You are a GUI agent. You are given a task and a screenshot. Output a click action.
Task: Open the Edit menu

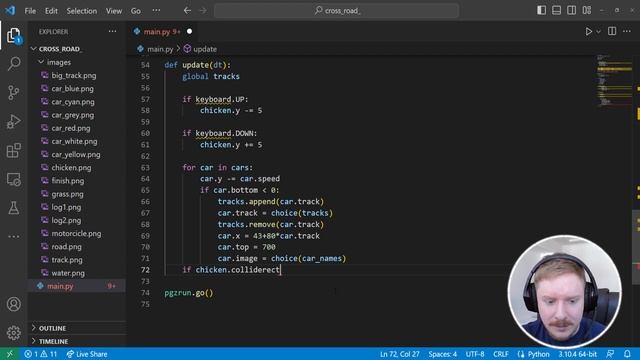[x=51, y=11]
